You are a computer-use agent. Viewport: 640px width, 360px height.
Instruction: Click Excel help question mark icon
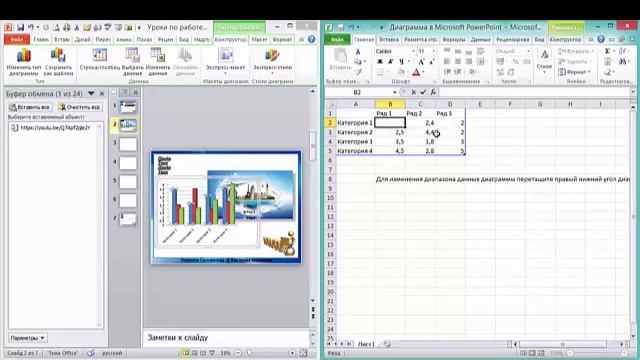(x=601, y=40)
